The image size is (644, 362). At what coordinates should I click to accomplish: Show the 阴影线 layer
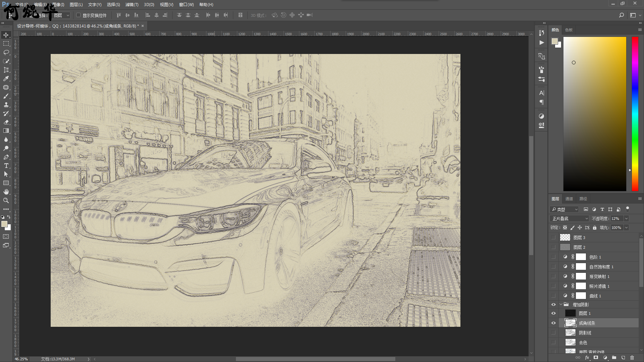(553, 333)
